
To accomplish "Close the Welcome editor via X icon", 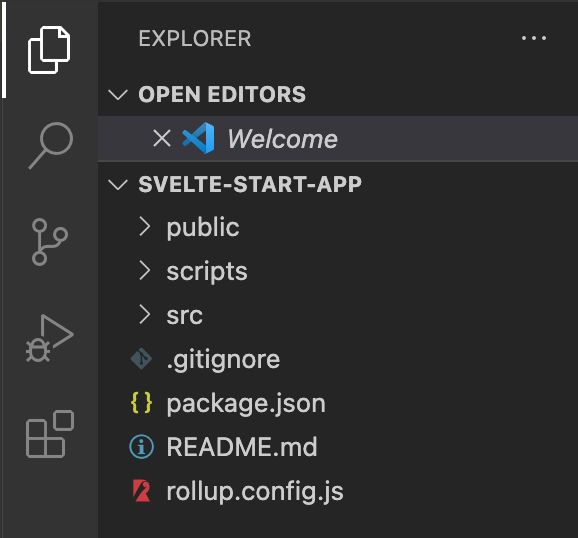I will pyautogui.click(x=162, y=139).
